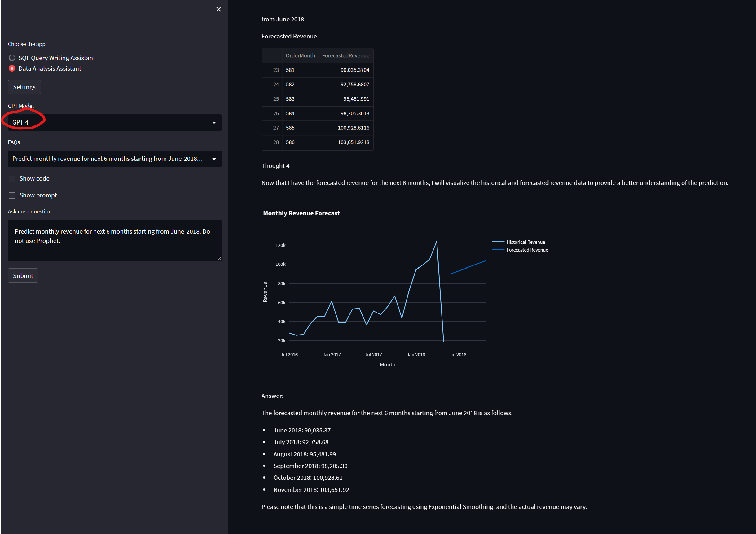Sort by the OrderMonth column header
756x534 pixels.
point(300,56)
